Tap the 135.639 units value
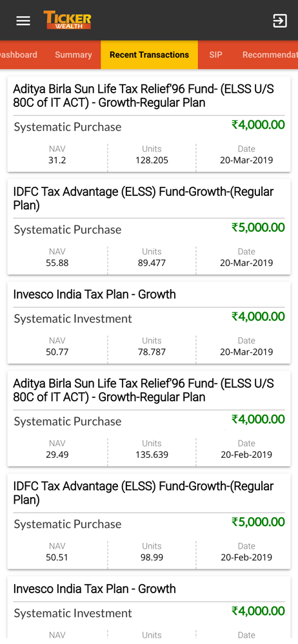Image resolution: width=298 pixels, height=644 pixels. point(152,455)
